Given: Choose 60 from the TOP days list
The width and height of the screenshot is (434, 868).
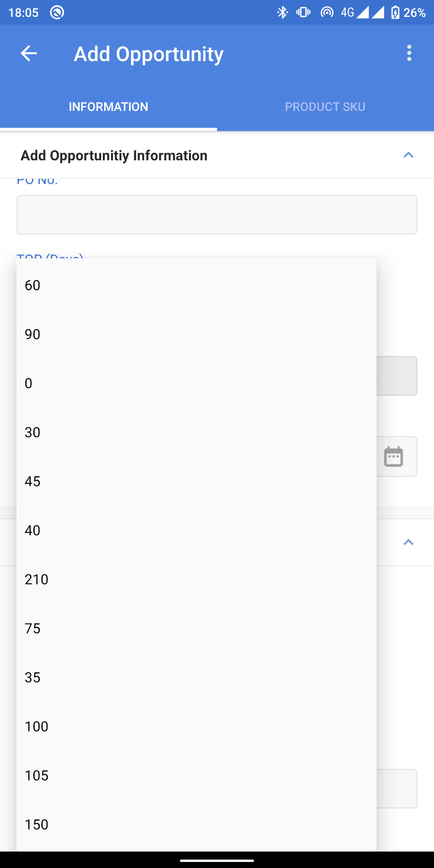Looking at the screenshot, I should (197, 285).
